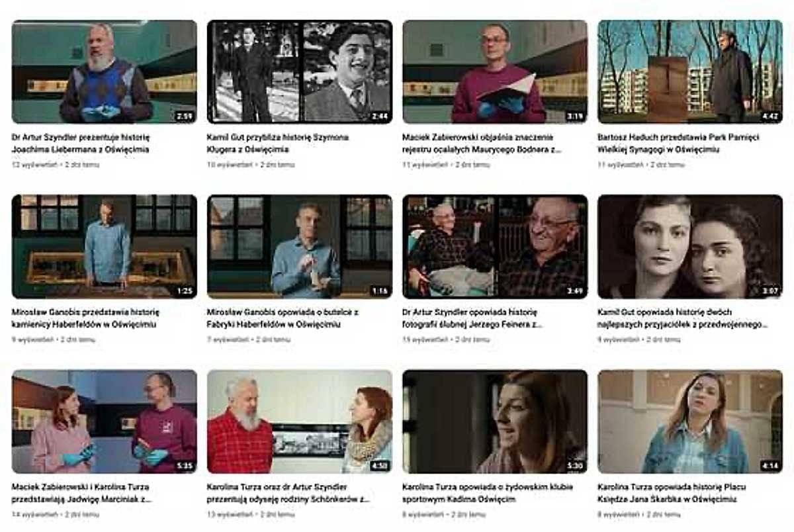Open the Joachim Liebermann video thumbnail
This screenshot has width=794, height=532.
pos(104,71)
